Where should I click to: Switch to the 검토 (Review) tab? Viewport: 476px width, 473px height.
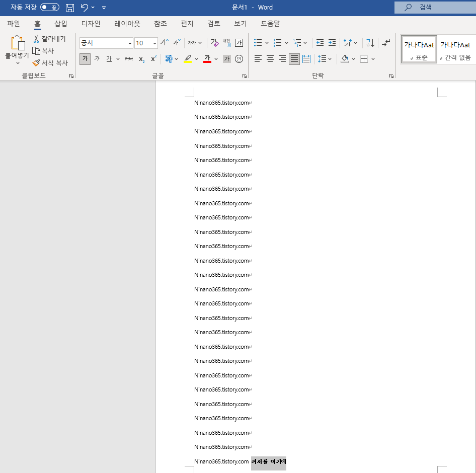214,23
